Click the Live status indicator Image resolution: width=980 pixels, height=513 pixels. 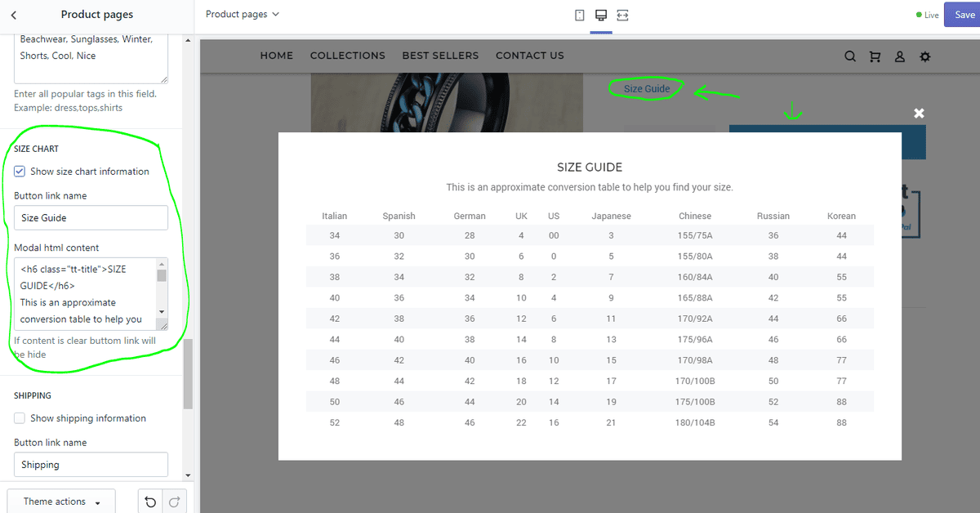tap(927, 16)
